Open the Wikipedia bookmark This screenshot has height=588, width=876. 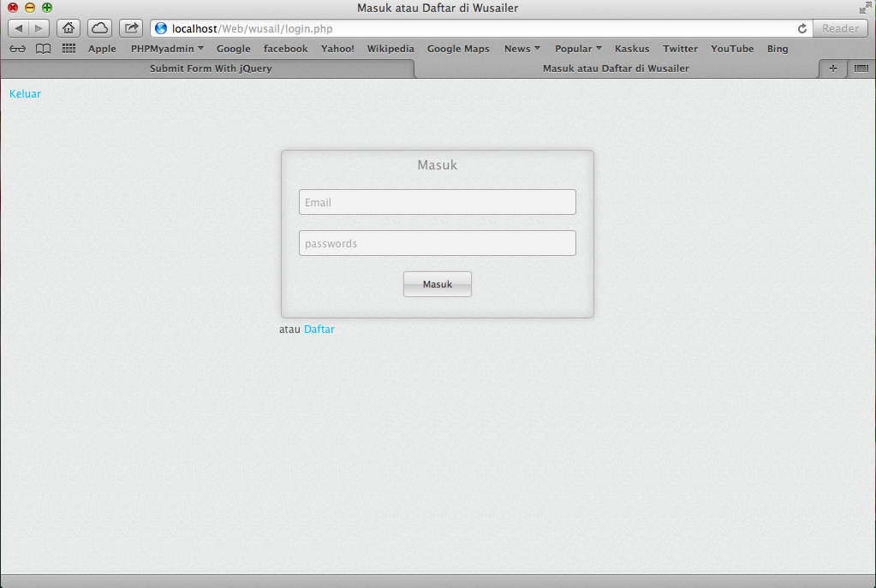click(x=390, y=49)
